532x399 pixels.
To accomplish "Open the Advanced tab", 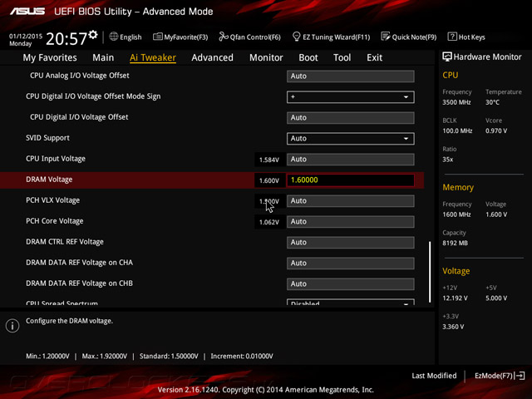I will click(213, 57).
